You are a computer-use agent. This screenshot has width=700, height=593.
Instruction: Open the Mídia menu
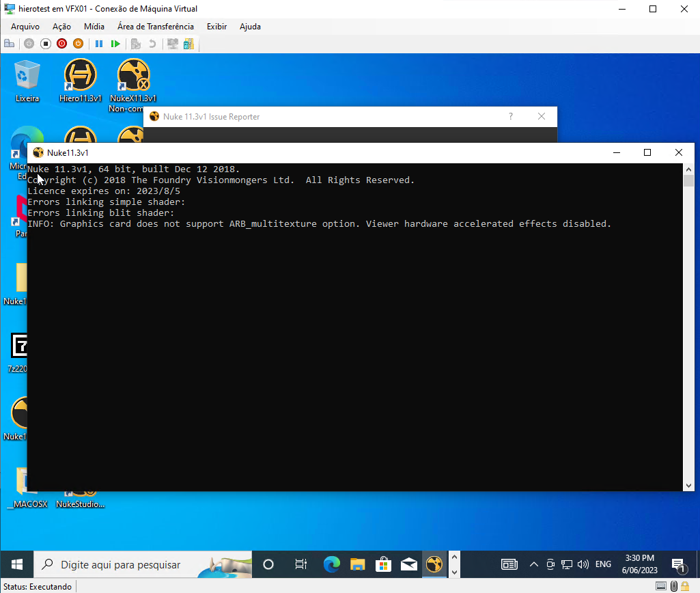click(94, 27)
